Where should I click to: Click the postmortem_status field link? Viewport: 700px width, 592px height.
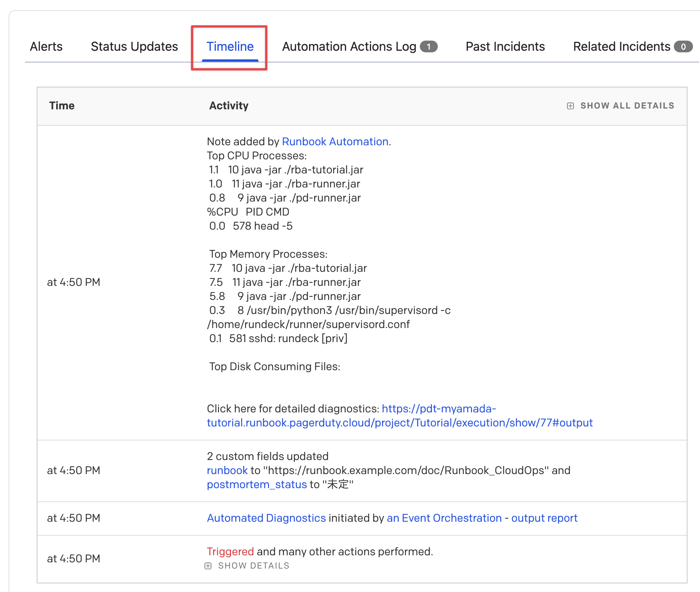(x=257, y=484)
